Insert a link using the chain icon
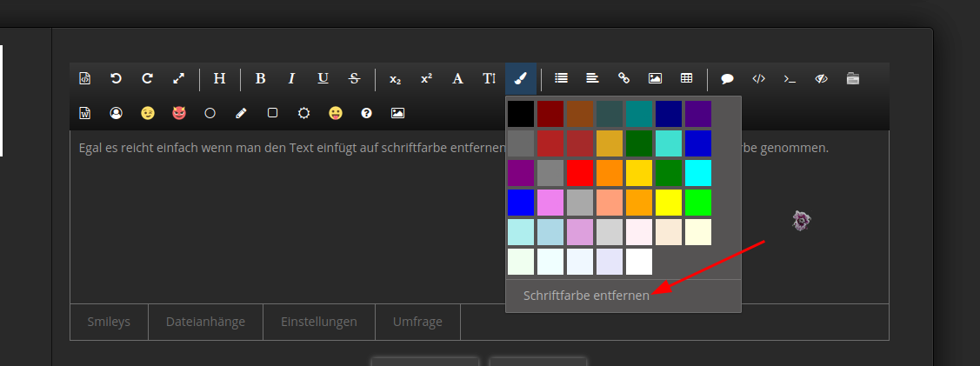Screen dimensions: 980x366 pos(623,78)
